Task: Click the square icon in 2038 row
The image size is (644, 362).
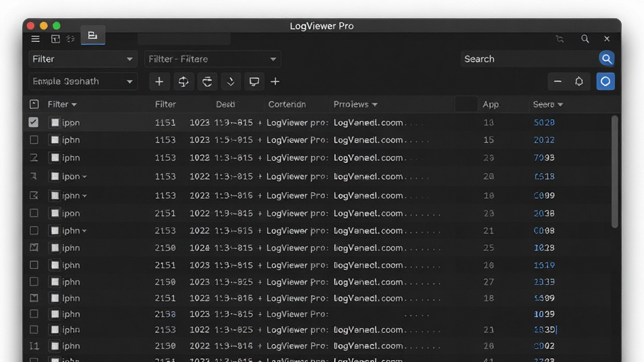Action: point(55,213)
